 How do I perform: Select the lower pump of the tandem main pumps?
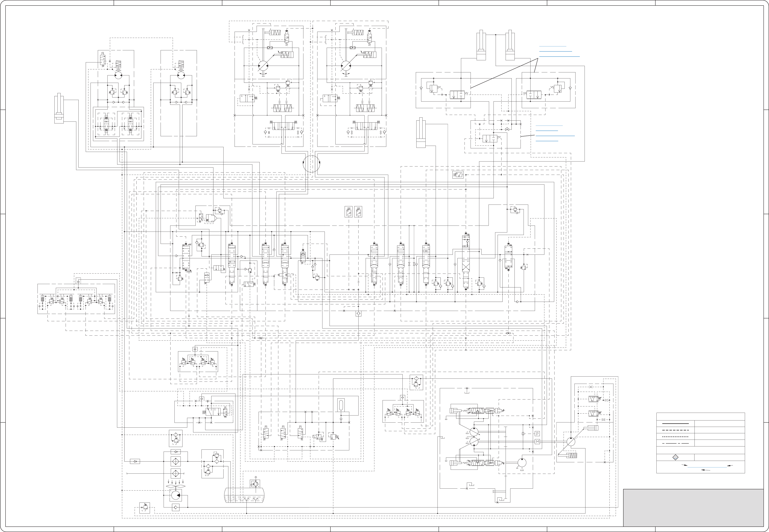pyautogui.click(x=474, y=442)
